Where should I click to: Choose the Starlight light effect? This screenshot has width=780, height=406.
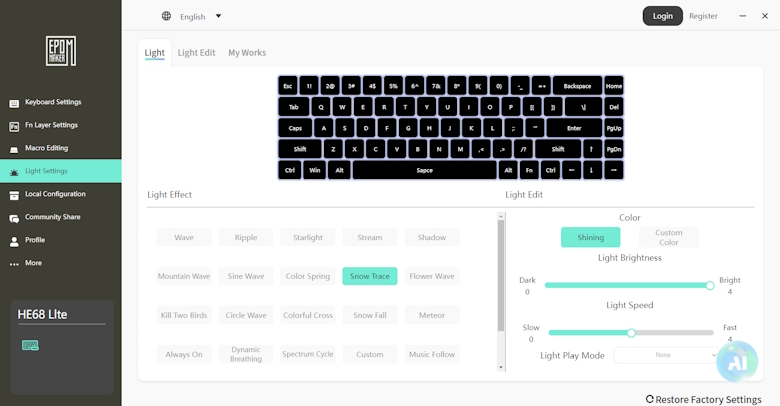(x=308, y=237)
